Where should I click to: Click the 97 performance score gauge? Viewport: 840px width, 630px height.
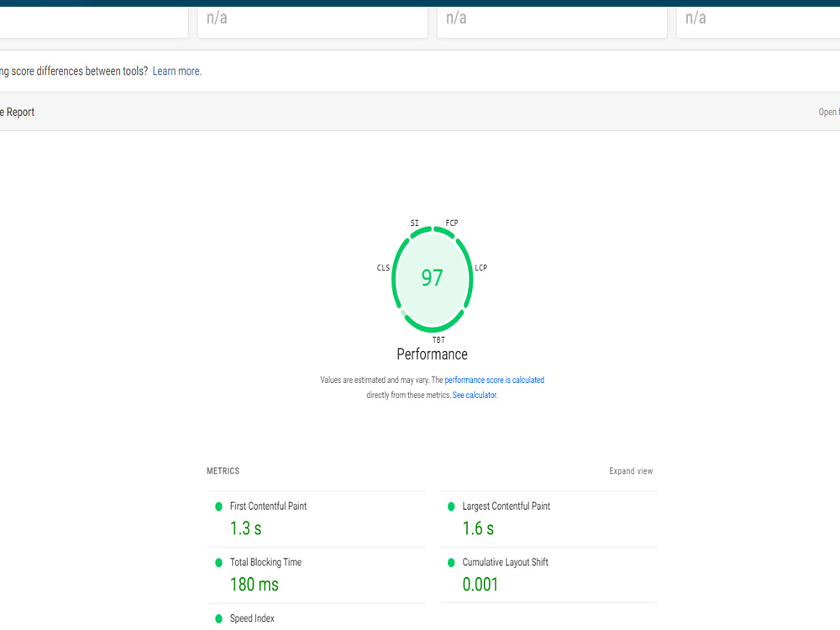pos(432,278)
